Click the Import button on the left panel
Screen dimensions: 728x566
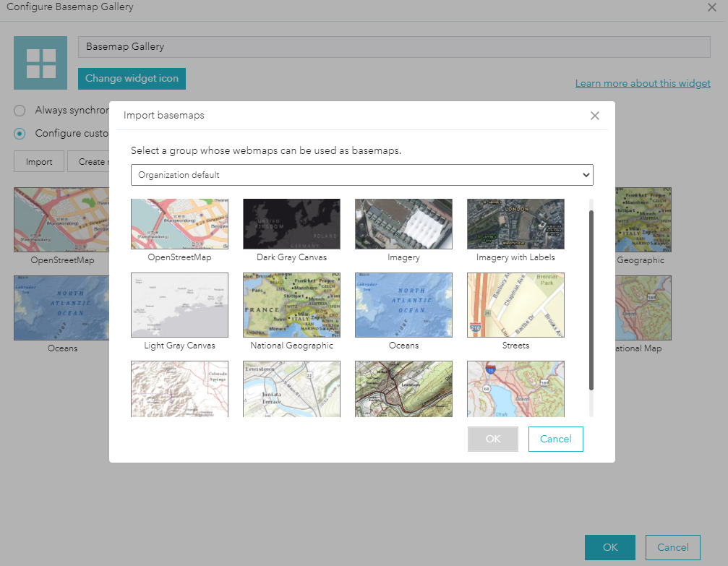38,161
